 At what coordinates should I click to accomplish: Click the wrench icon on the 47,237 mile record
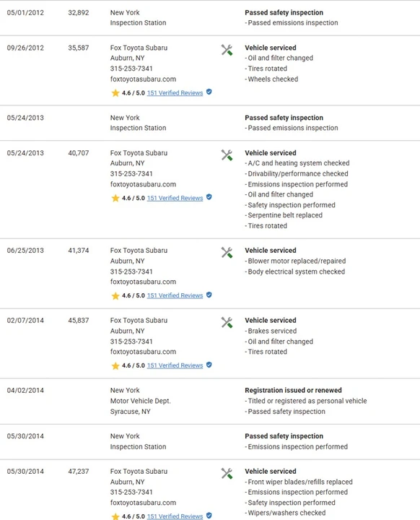click(227, 474)
